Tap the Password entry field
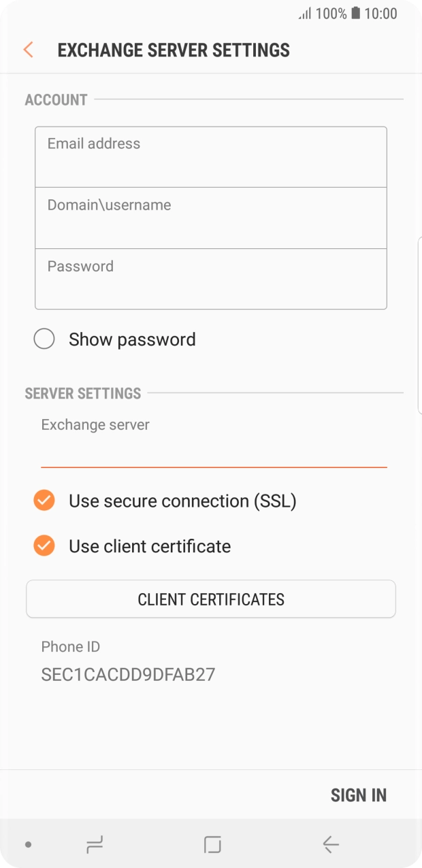This screenshot has width=422, height=868. (x=211, y=279)
